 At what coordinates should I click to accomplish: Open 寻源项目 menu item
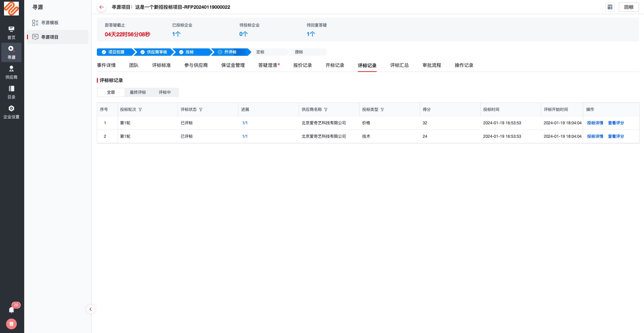click(58, 37)
